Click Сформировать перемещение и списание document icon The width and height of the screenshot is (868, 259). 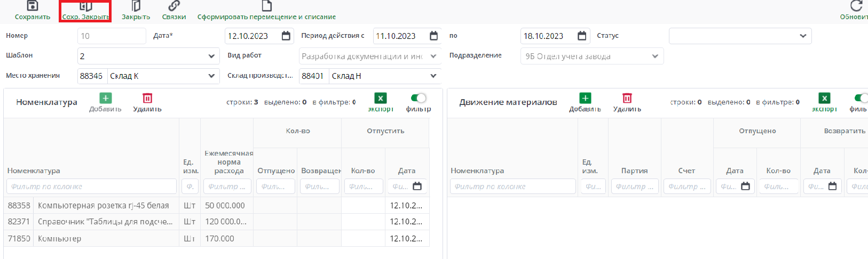[266, 6]
